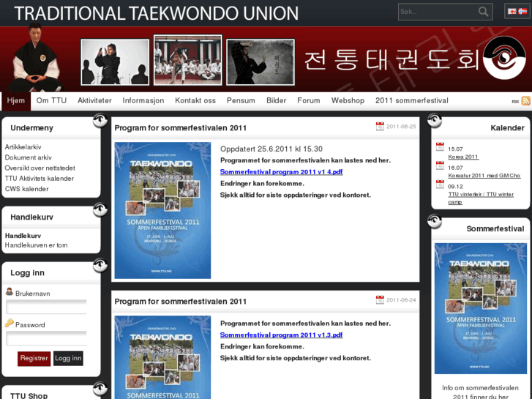Open the Webshop menu item
Screen dimensions: 532x399
tap(348, 101)
